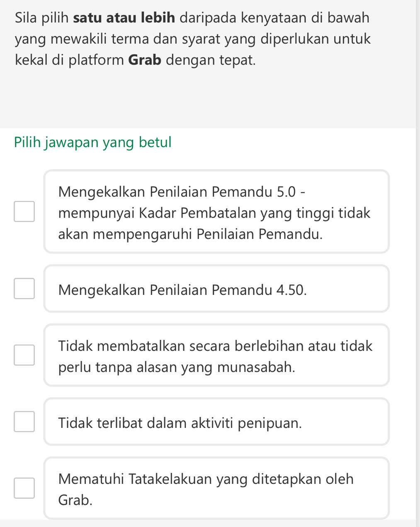The width and height of the screenshot is (420, 527).
Task: Click the green Pilih jawapan yang betul heading
Action: pos(93,143)
